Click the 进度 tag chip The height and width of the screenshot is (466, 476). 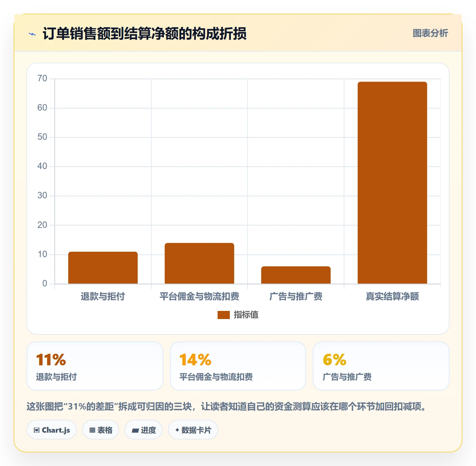pyautogui.click(x=143, y=430)
